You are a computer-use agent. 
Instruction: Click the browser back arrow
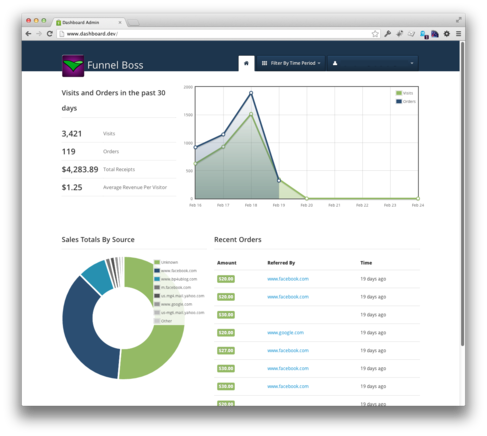coord(28,34)
